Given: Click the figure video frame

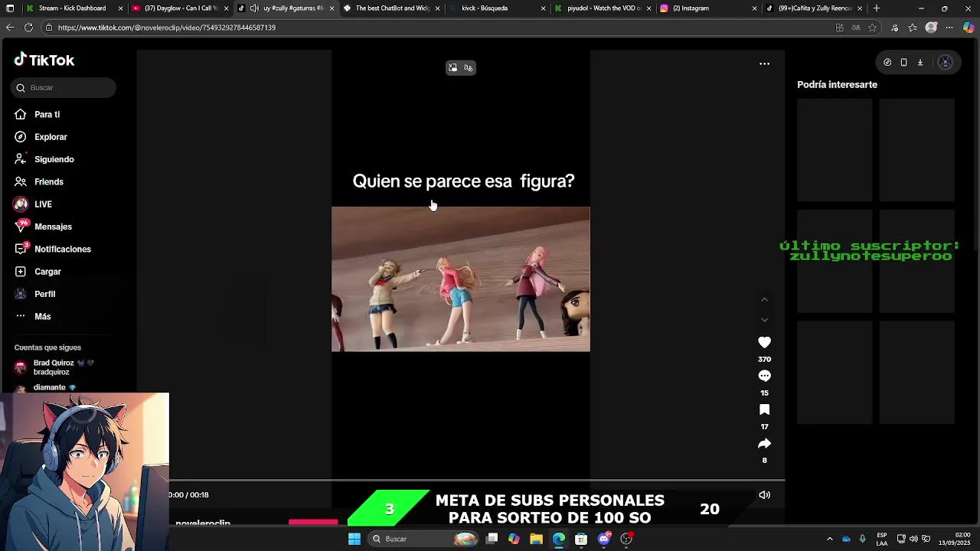Looking at the screenshot, I should click(460, 279).
